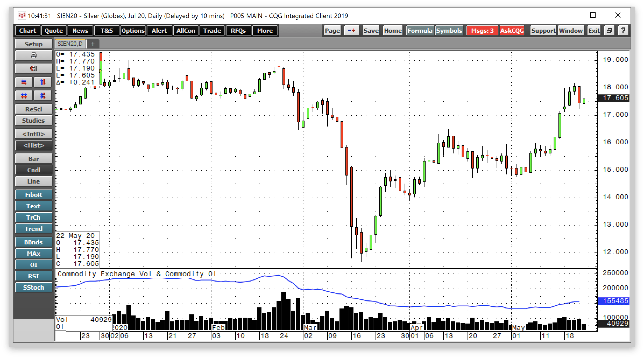Click the magnet snap icon button
The width and height of the screenshot is (644, 358).
[33, 68]
